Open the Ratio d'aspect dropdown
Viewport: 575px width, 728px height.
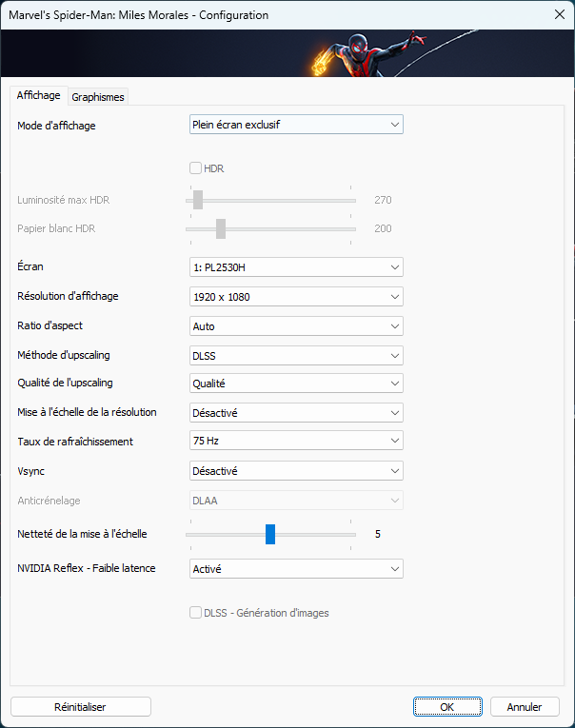[296, 326]
